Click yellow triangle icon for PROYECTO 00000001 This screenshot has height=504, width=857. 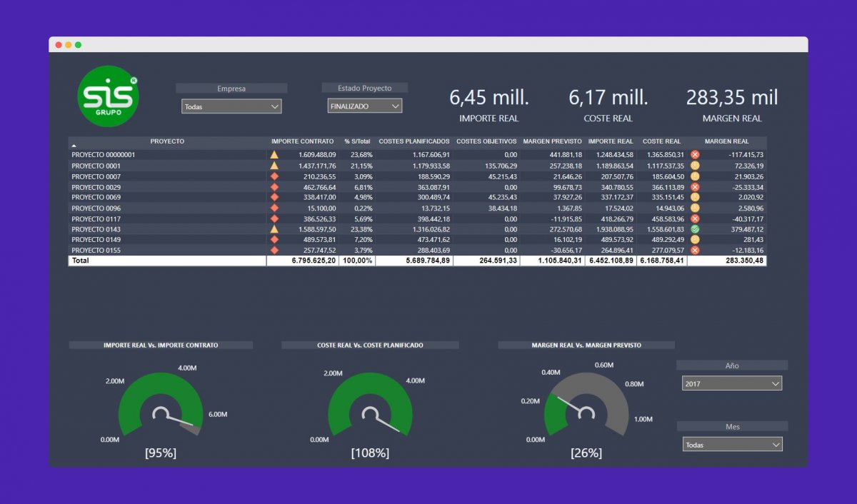point(274,154)
